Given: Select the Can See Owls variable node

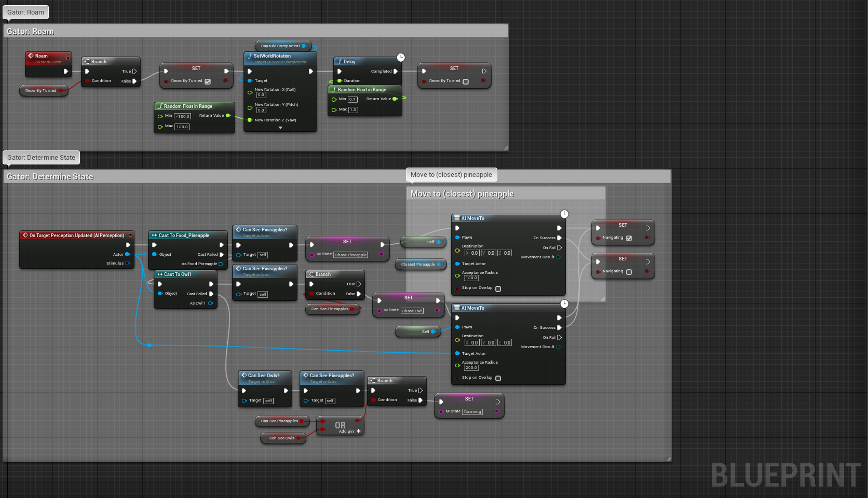Looking at the screenshot, I should point(283,438).
